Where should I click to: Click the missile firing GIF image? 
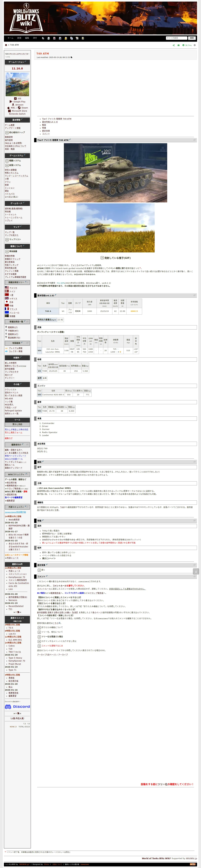[116, 228]
